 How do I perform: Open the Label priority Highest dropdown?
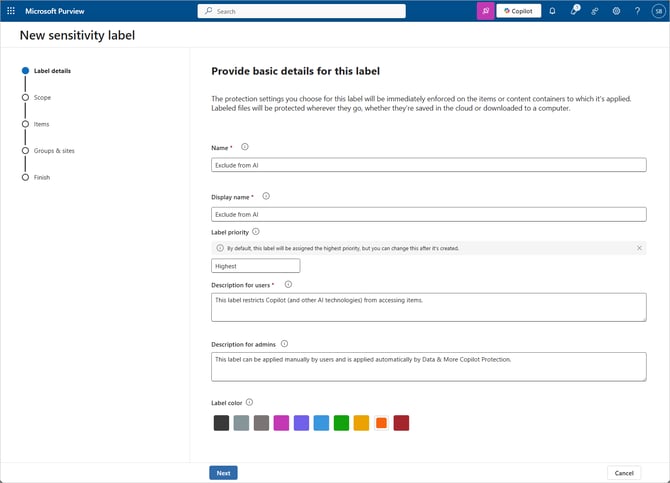coord(256,266)
